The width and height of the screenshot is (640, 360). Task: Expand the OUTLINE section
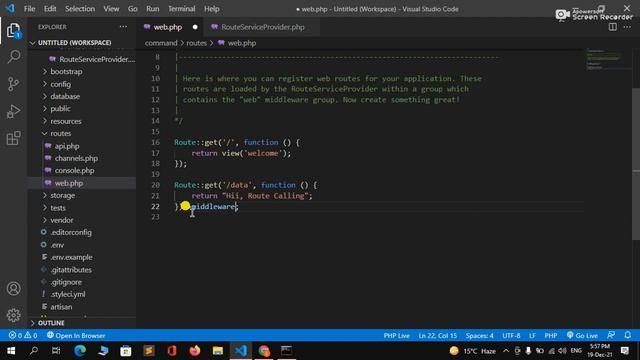(x=51, y=323)
